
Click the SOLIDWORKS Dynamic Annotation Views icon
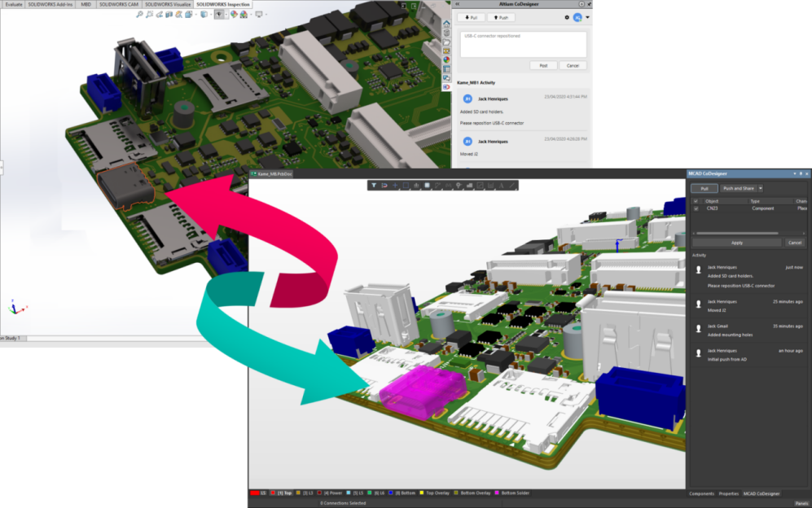point(178,15)
